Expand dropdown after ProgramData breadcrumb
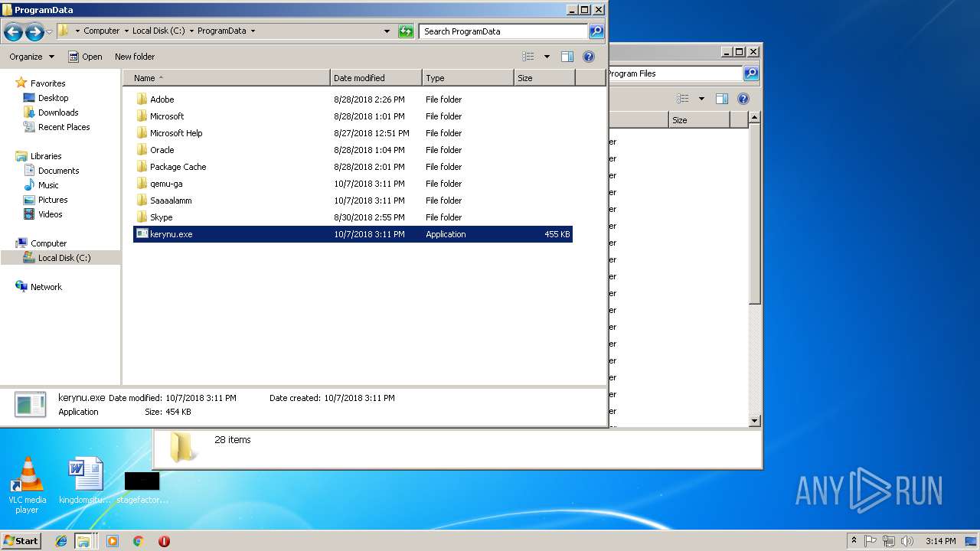Viewport: 980px width, 551px height. coord(253,31)
